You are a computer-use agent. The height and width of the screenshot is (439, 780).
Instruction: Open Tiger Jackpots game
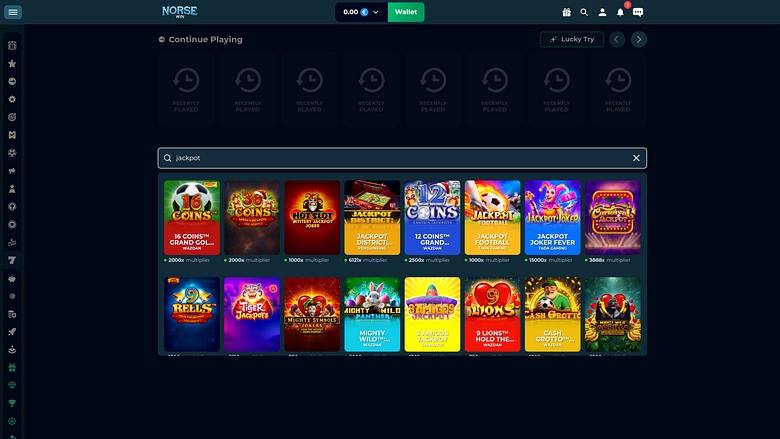(252, 314)
